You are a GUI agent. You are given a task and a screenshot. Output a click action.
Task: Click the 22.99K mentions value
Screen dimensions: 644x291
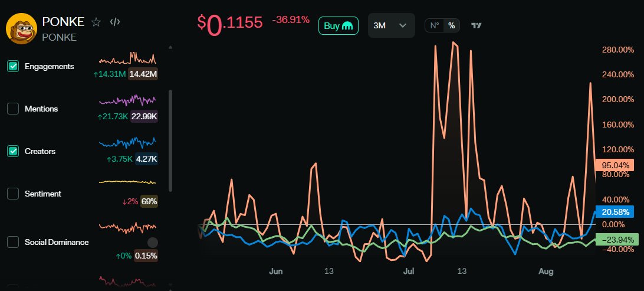click(144, 117)
